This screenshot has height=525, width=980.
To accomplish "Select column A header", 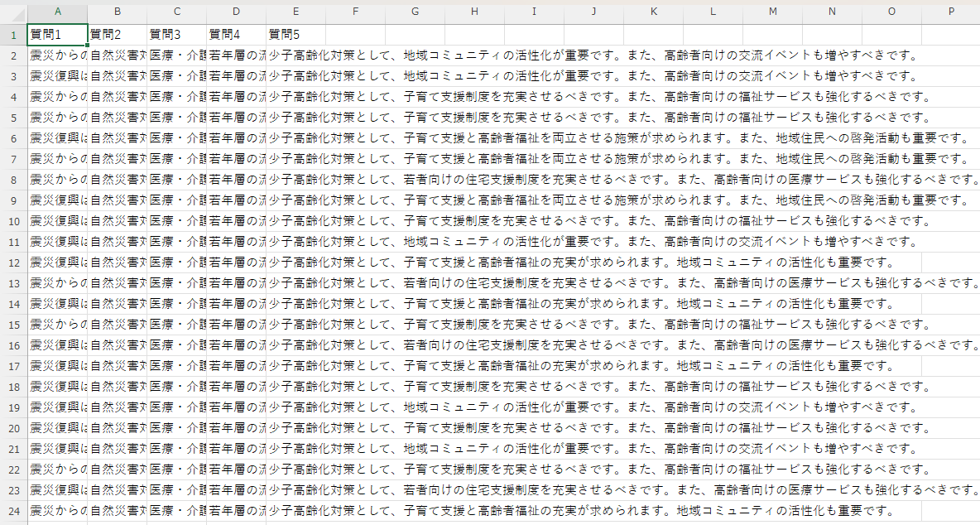I will click(57, 12).
